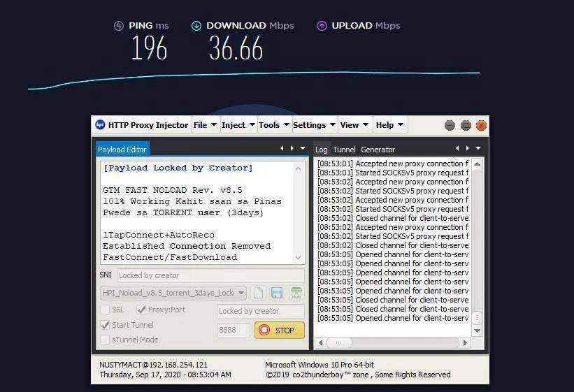Click payload editor scroll down arrow
The width and height of the screenshot is (574, 392).
coord(298,257)
